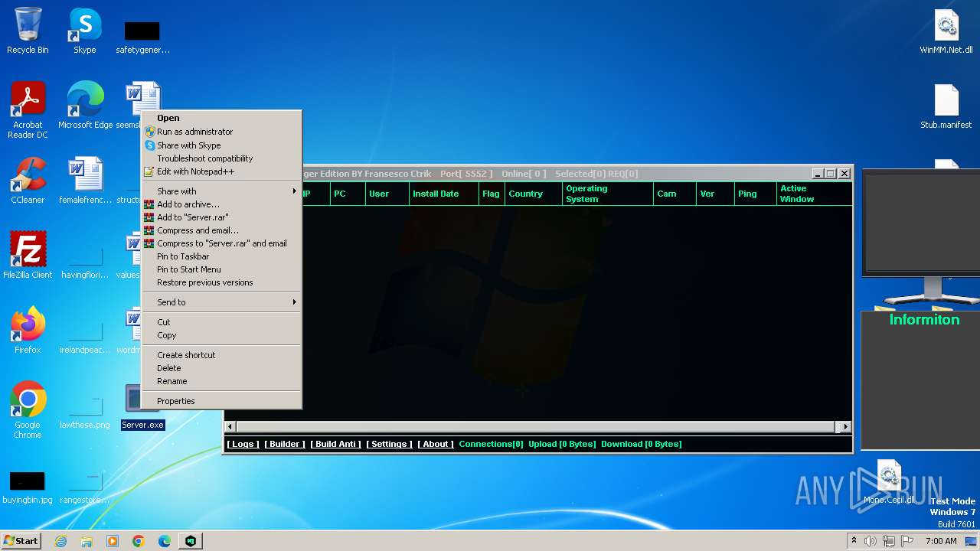The height and width of the screenshot is (551, 980).
Task: Expand the Share with submenu
Action: point(222,191)
